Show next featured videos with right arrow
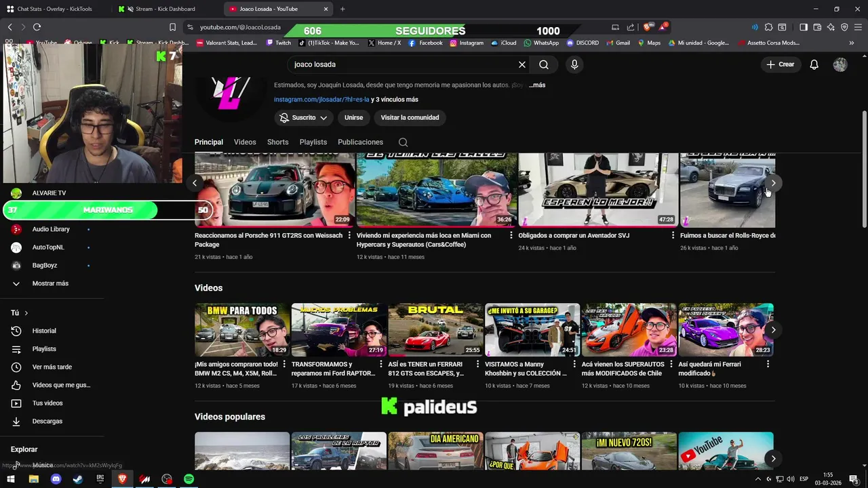868x488 pixels. (773, 183)
